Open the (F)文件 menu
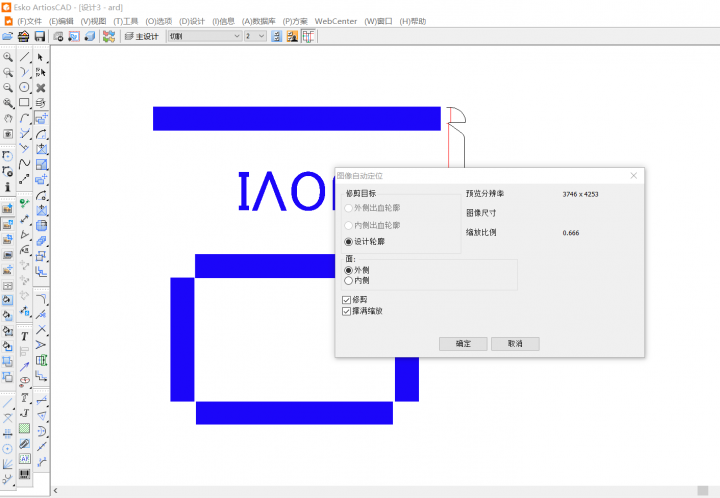 29,20
